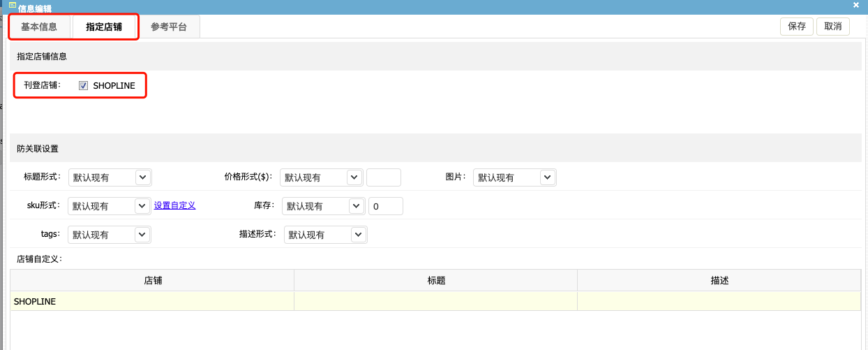Open the 图片 dropdown

coord(514,177)
